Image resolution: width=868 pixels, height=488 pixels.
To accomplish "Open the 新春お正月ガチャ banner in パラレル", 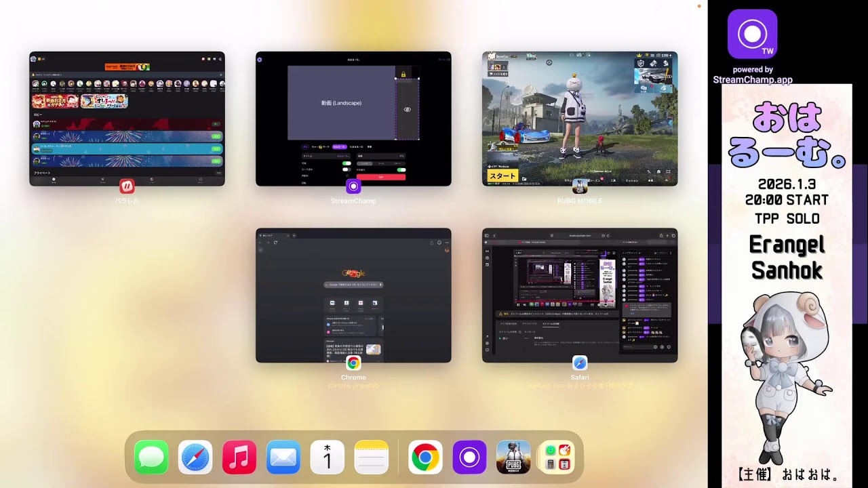I will click(x=55, y=101).
